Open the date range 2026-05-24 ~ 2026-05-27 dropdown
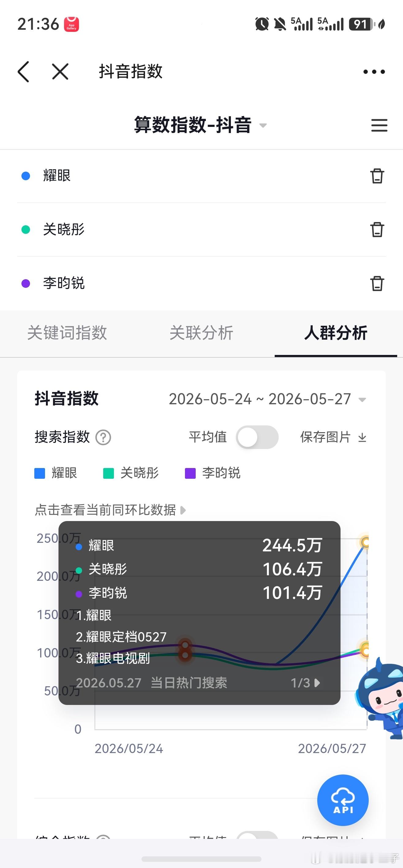The height and width of the screenshot is (868, 403). click(x=267, y=399)
